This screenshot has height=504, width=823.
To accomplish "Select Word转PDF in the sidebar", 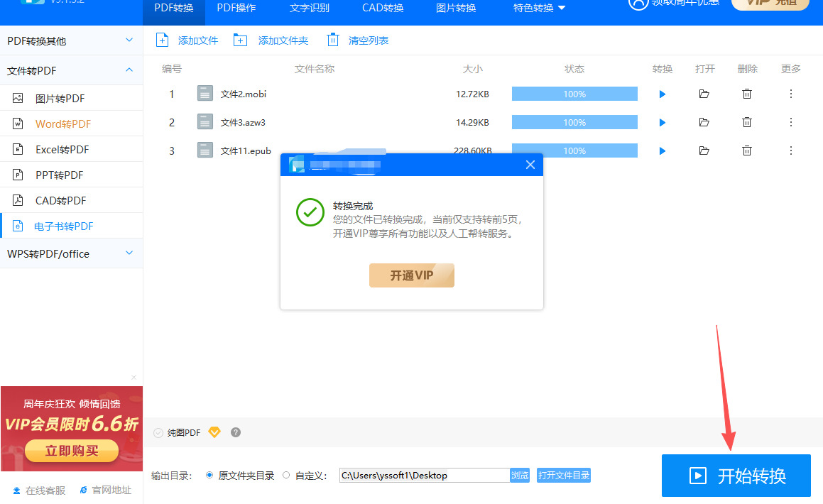I will click(x=63, y=124).
